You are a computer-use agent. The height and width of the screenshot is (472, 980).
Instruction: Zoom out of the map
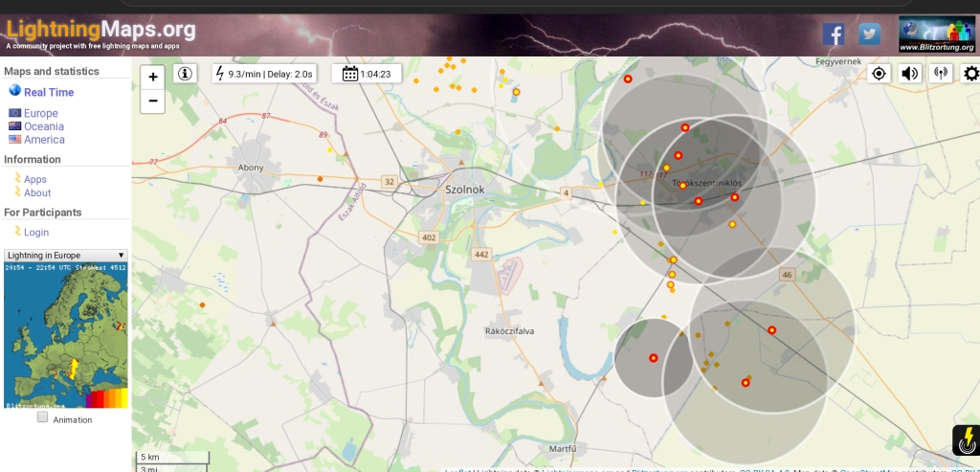pos(153,101)
